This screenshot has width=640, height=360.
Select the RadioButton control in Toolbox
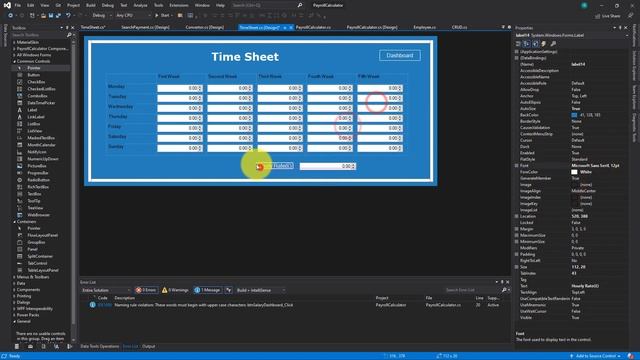(38, 180)
